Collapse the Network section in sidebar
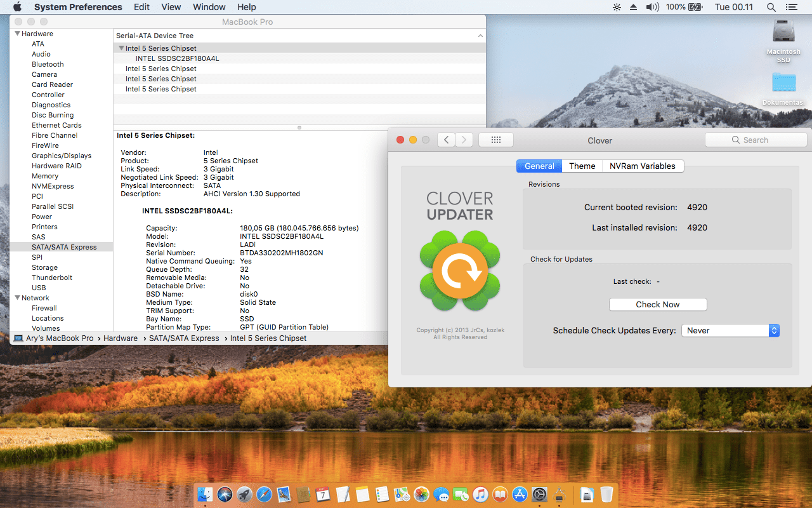This screenshot has width=812, height=508. click(18, 298)
